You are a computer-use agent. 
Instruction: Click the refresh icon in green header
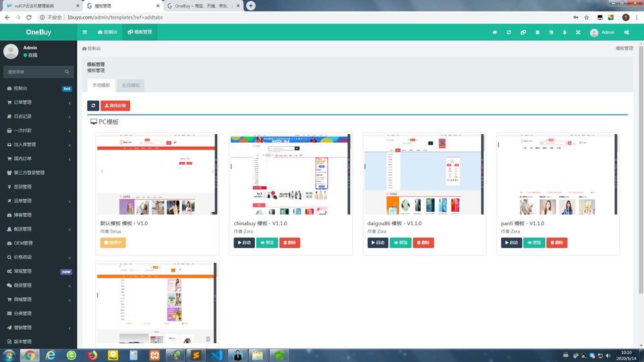tap(509, 32)
